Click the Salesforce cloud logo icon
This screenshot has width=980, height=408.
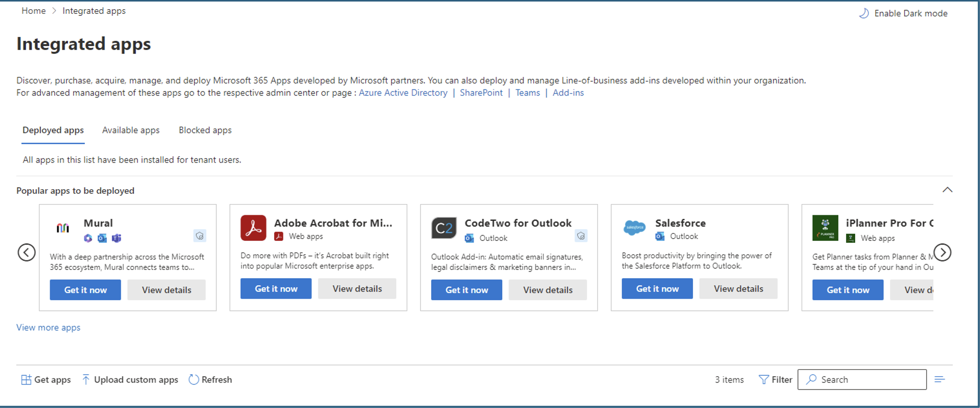[634, 228]
